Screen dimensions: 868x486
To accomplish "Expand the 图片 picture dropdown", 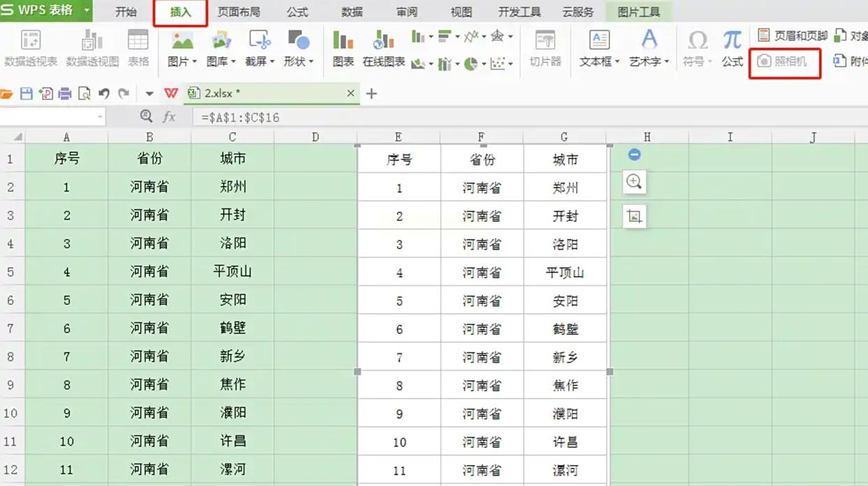I will [182, 62].
